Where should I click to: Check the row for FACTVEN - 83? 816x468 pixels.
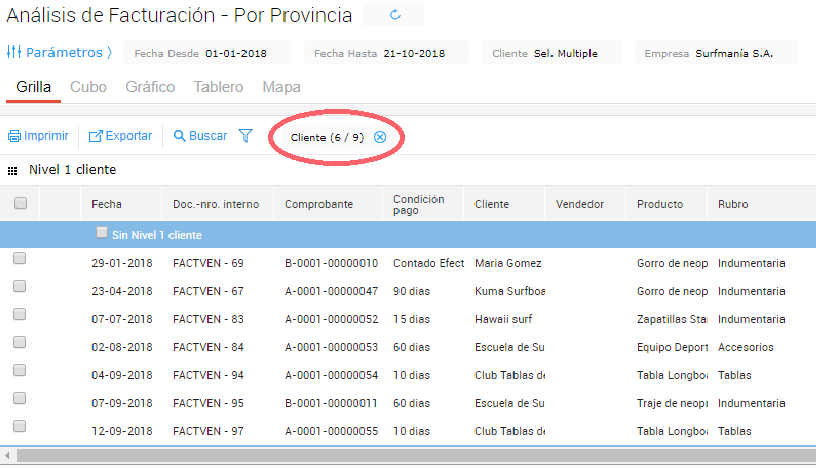point(19,314)
